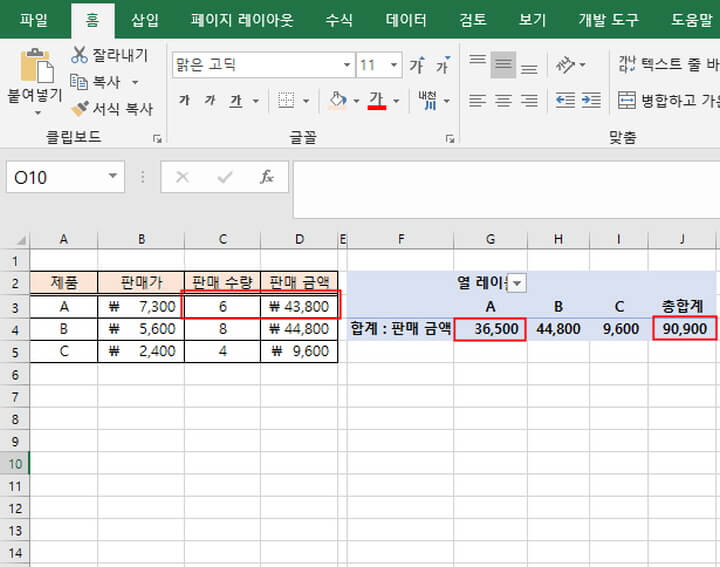Click the phonetic guide (내천) icon
Screen dimensions: 720x567
(x=428, y=100)
